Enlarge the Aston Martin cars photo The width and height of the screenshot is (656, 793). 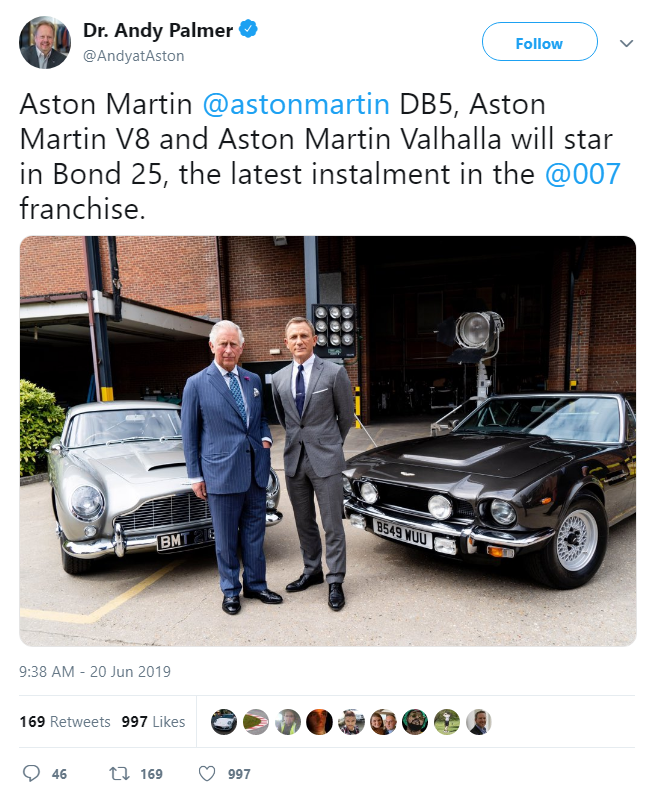328,441
